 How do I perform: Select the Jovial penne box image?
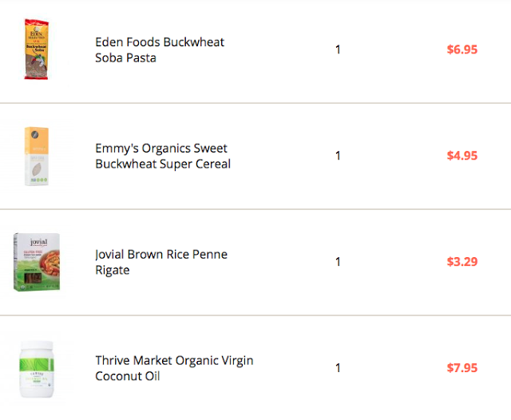coord(37,262)
